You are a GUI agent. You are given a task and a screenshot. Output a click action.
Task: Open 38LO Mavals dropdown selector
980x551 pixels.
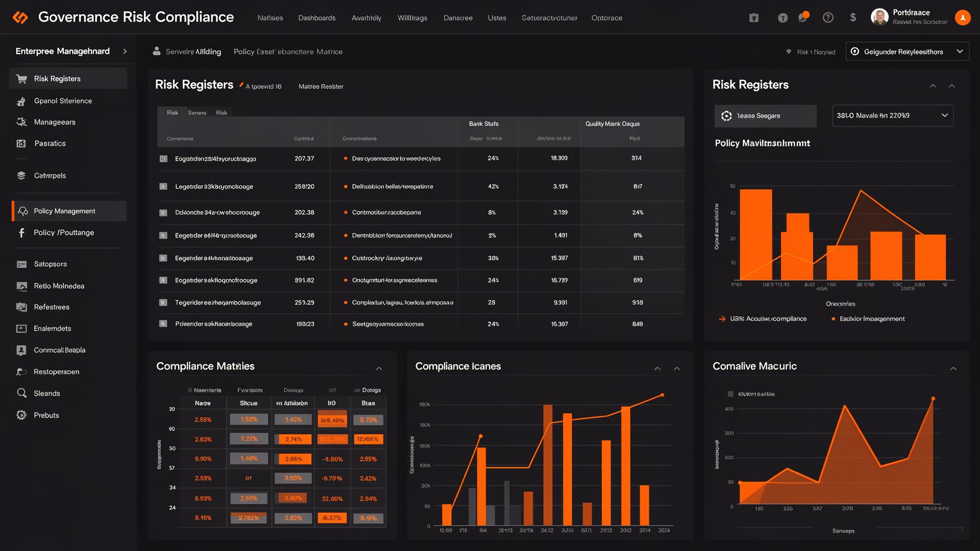pyautogui.click(x=892, y=116)
